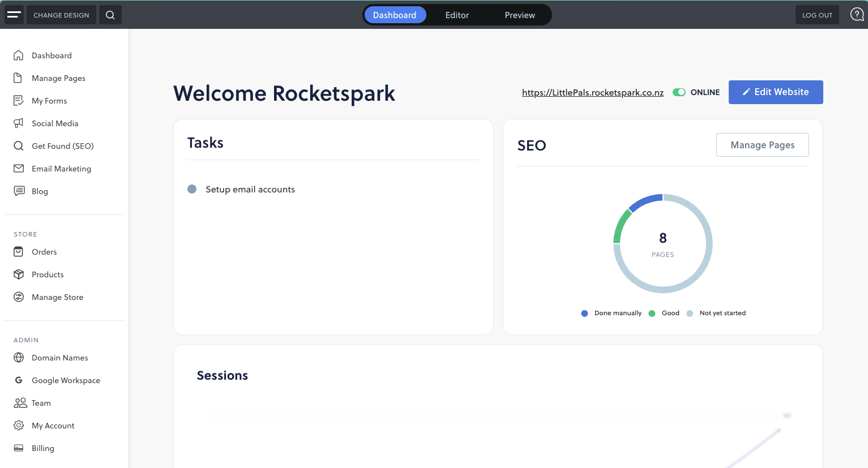Switch to the Editor tab
This screenshot has width=868, height=468.
click(x=457, y=15)
